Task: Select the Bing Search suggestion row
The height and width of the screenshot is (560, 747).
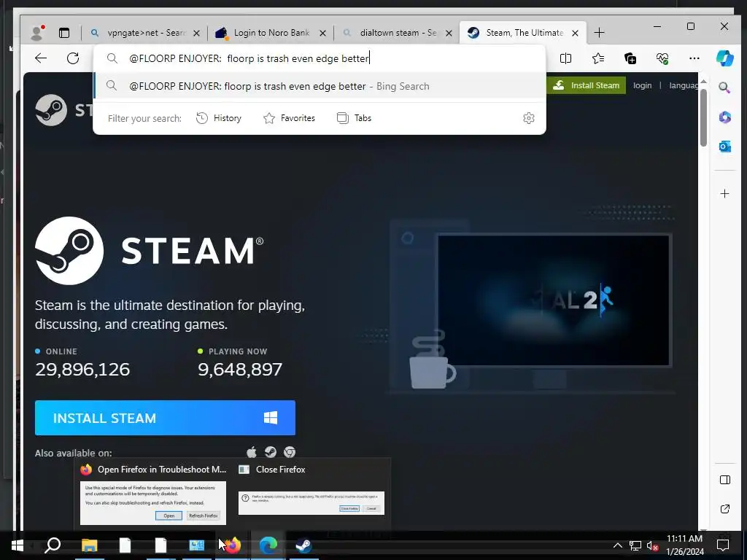Action: (320, 86)
